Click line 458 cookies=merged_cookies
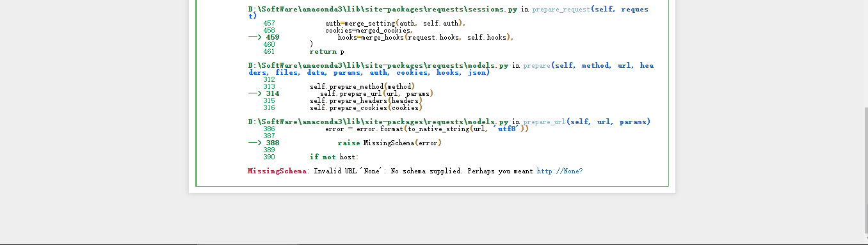868x245 pixels. [x=369, y=30]
